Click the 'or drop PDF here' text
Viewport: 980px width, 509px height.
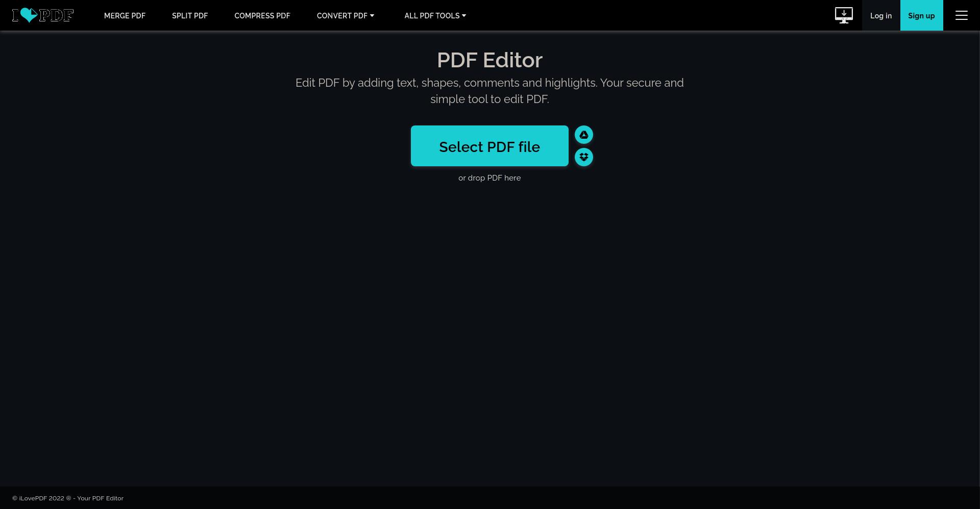point(489,178)
